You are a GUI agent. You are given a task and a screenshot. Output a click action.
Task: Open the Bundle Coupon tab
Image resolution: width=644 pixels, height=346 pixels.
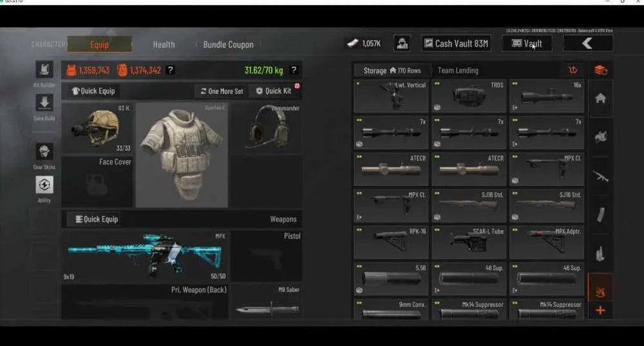(229, 44)
